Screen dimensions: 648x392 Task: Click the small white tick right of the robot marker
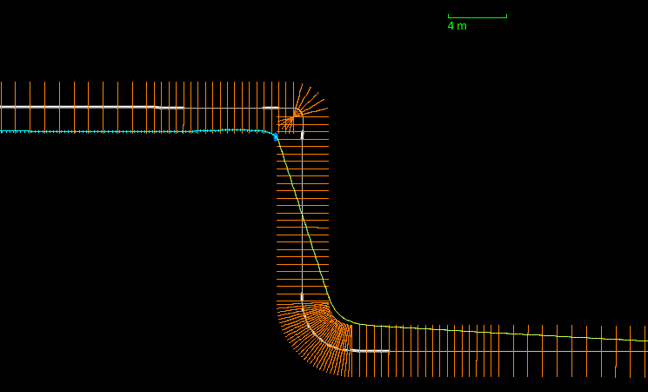(303, 135)
